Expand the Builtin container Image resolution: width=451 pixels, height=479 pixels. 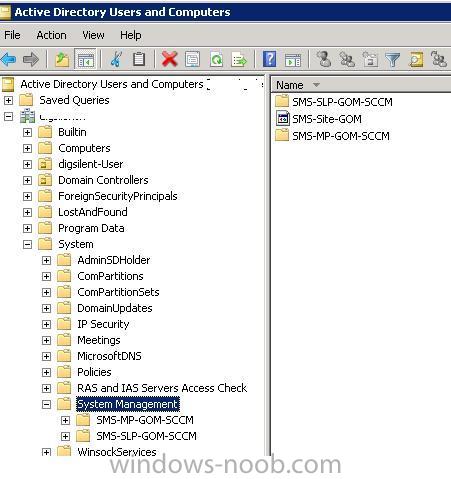click(27, 132)
